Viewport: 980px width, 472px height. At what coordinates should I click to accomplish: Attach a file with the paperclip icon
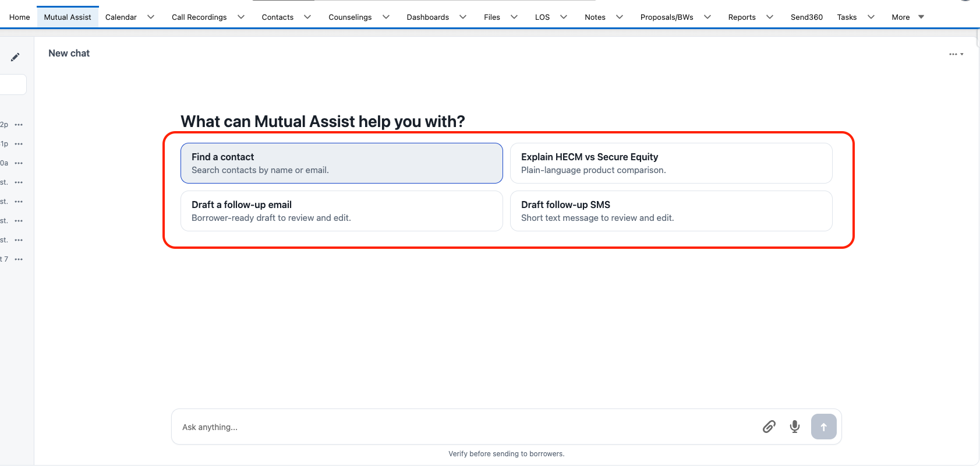(x=769, y=427)
